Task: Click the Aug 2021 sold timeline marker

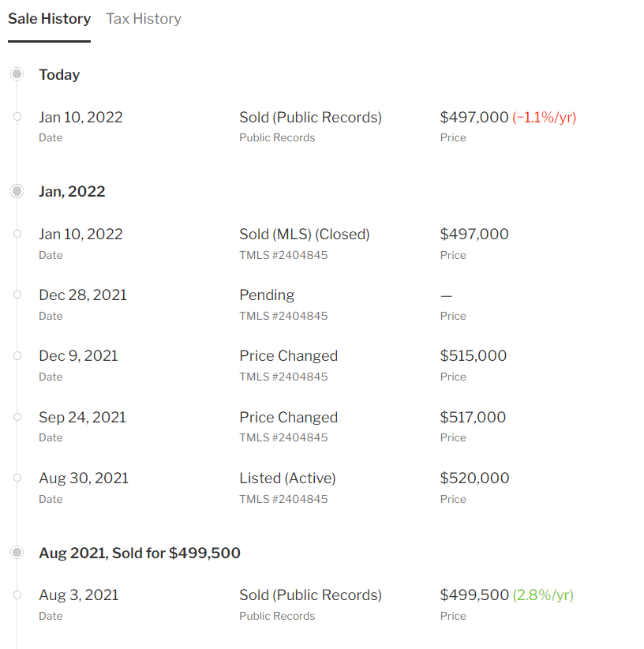Action: [x=17, y=553]
